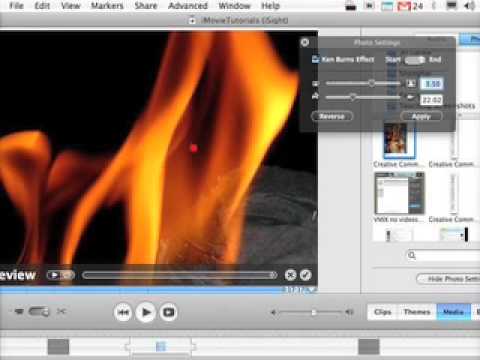Image resolution: width=480 pixels, height=360 pixels.
Task: Switch to the Themes tab
Action: 417,312
